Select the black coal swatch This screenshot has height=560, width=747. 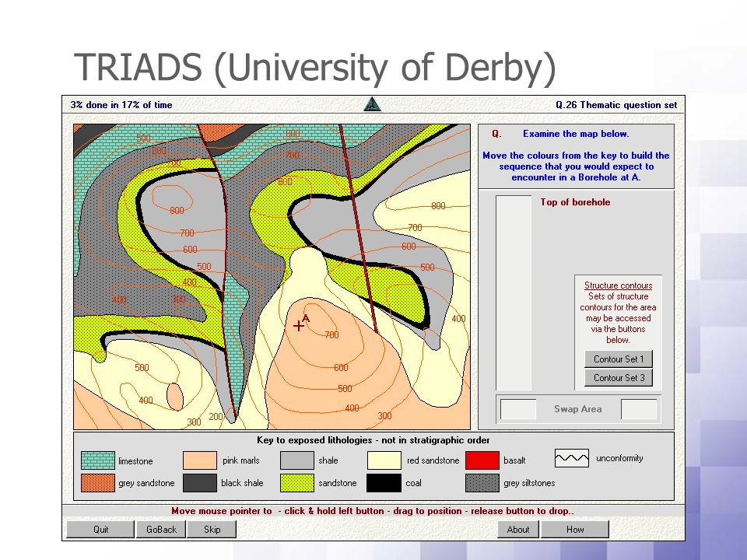click(384, 483)
